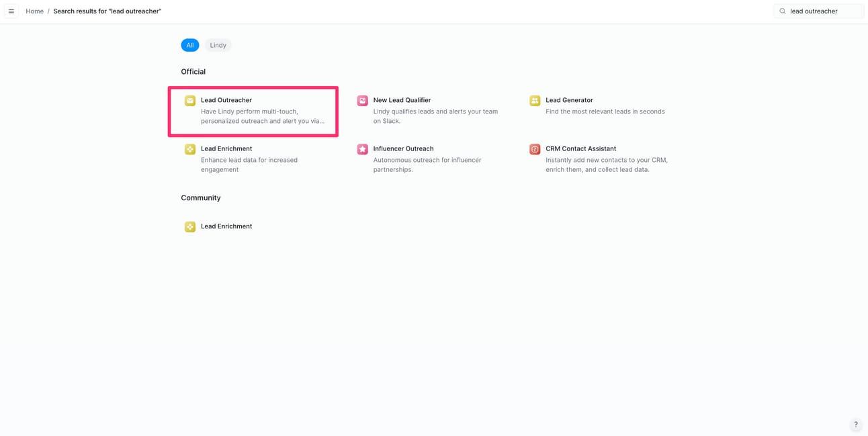Open the CRM Contact Assistant template
The height and width of the screenshot is (436, 868).
[580, 148]
